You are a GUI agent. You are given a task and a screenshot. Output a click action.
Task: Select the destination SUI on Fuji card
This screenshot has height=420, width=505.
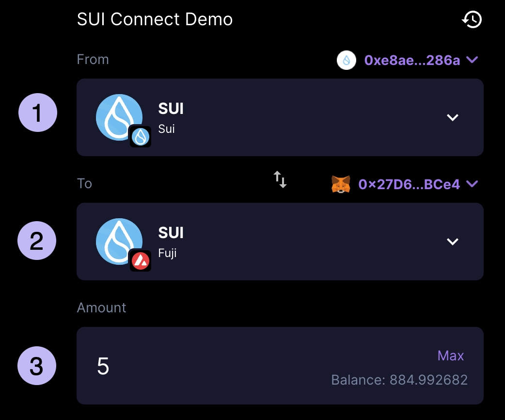tap(280, 242)
